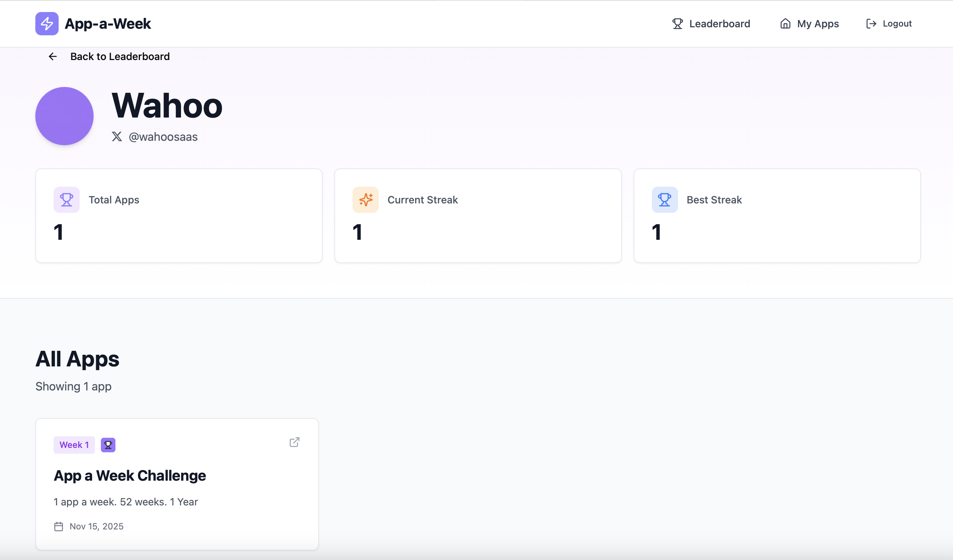Viewport: 953px width, 560px height.
Task: Click the Total Apps trophy icon
Action: point(67,199)
